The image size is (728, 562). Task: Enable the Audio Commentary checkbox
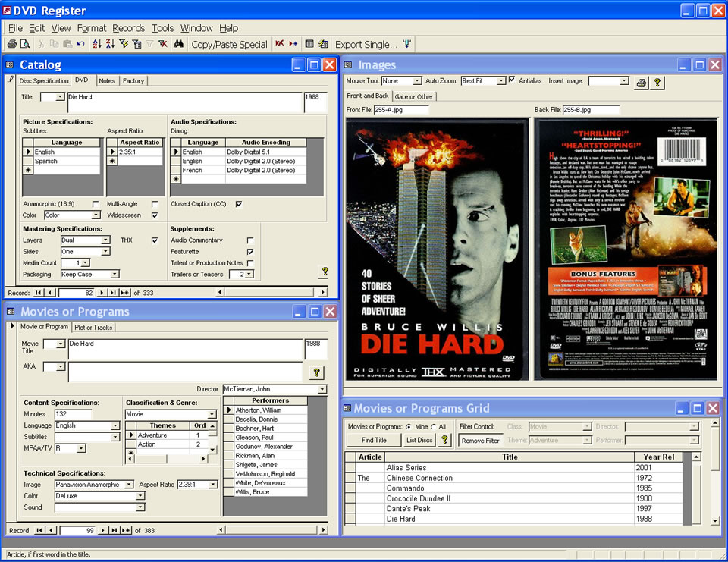click(250, 240)
